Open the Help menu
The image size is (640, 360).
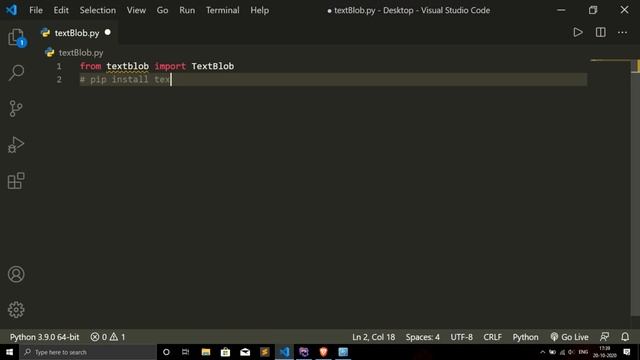[x=260, y=10]
